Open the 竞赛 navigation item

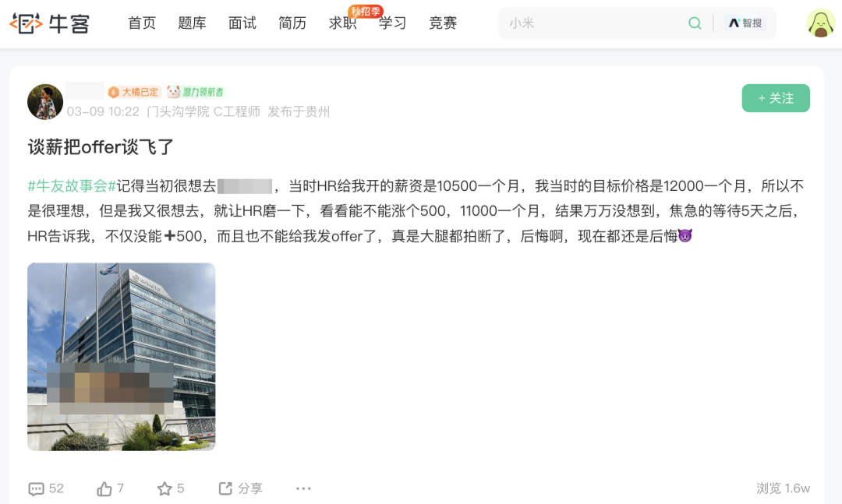tap(443, 23)
